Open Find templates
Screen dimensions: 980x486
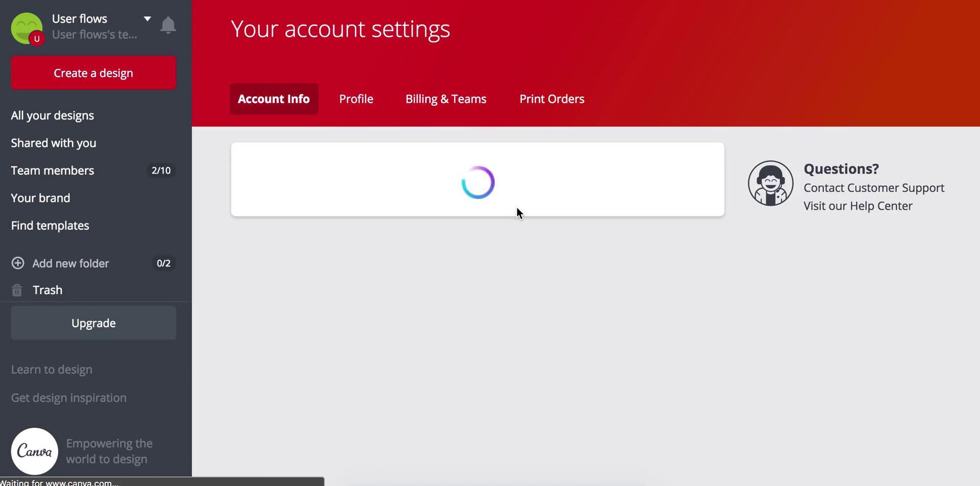(50, 226)
